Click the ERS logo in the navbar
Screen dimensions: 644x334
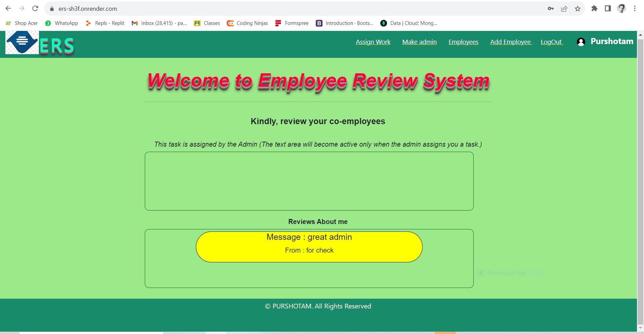click(x=23, y=43)
